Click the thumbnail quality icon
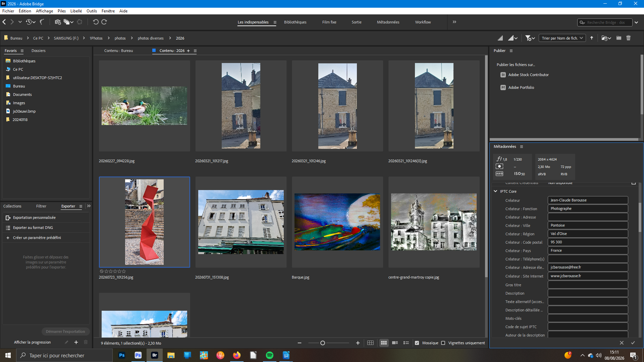The image size is (644, 362). click(x=500, y=38)
